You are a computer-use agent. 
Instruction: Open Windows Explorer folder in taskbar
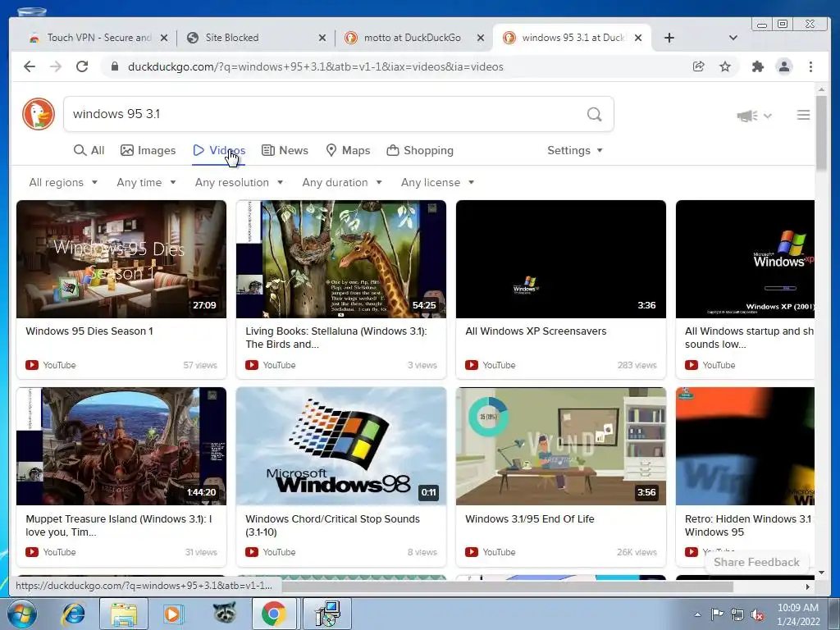(124, 614)
